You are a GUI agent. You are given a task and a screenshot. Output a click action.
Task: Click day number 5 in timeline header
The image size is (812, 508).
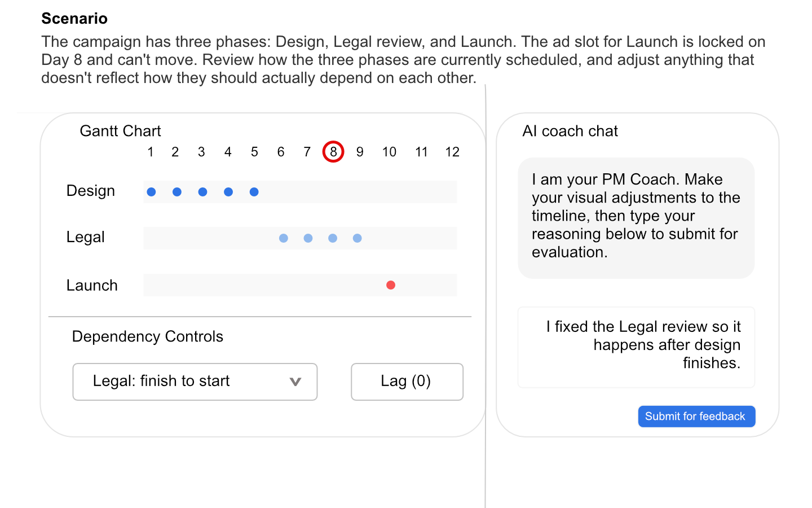[254, 152]
